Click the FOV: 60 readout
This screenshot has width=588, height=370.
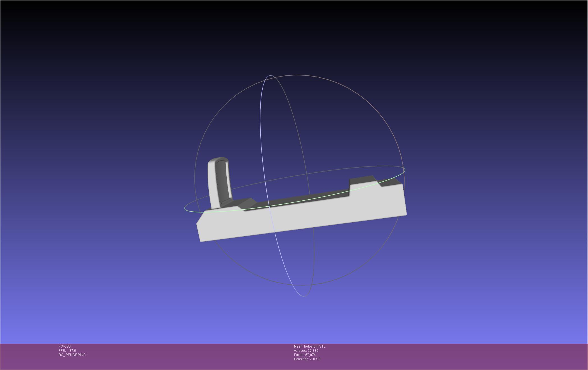click(65, 346)
